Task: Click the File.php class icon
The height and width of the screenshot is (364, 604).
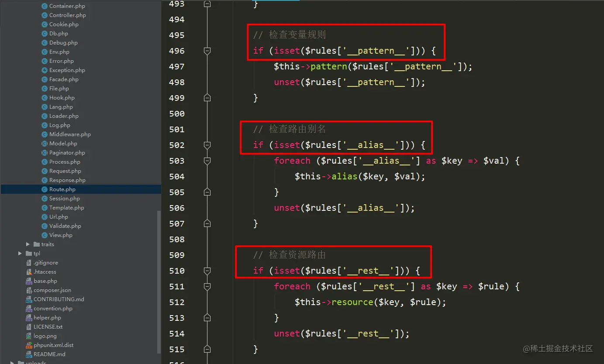Action: click(45, 89)
